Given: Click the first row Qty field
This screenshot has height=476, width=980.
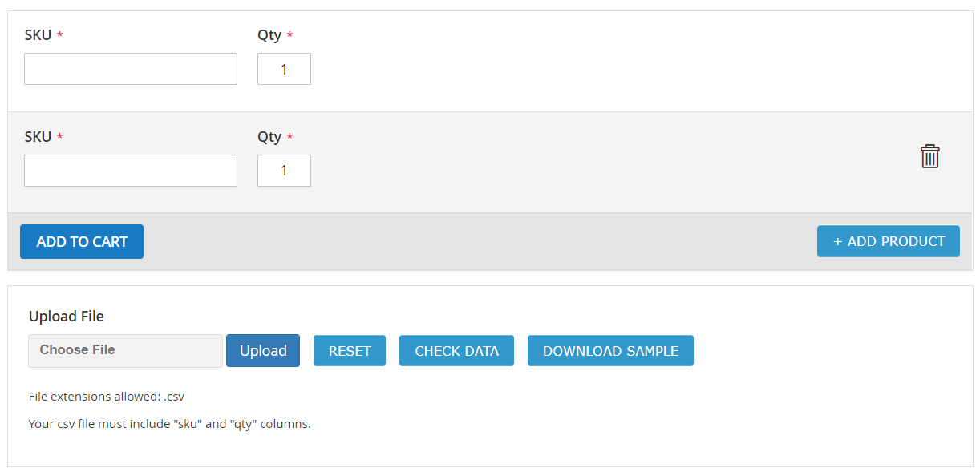Looking at the screenshot, I should tap(284, 69).
